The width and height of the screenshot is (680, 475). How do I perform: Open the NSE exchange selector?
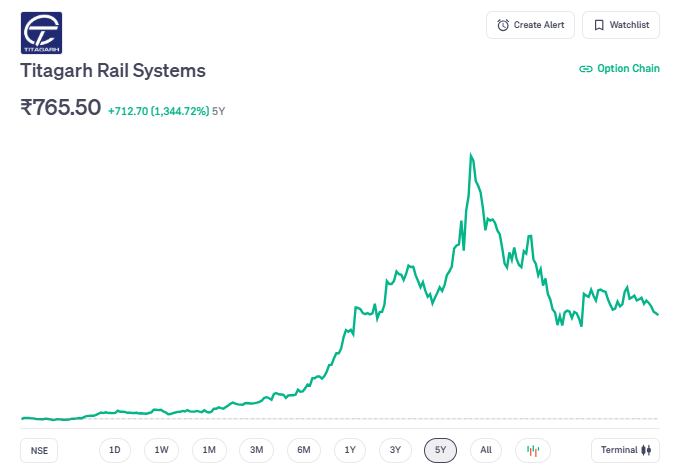39,450
